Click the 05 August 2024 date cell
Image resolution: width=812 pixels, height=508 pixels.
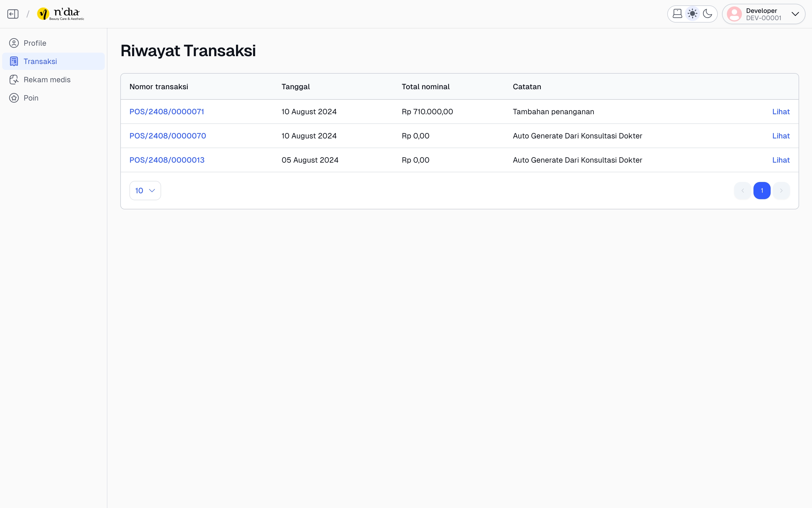click(x=310, y=160)
